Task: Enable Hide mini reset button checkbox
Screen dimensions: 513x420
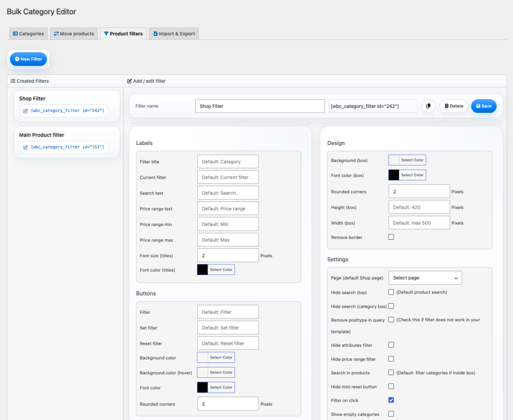Action: [x=391, y=386]
